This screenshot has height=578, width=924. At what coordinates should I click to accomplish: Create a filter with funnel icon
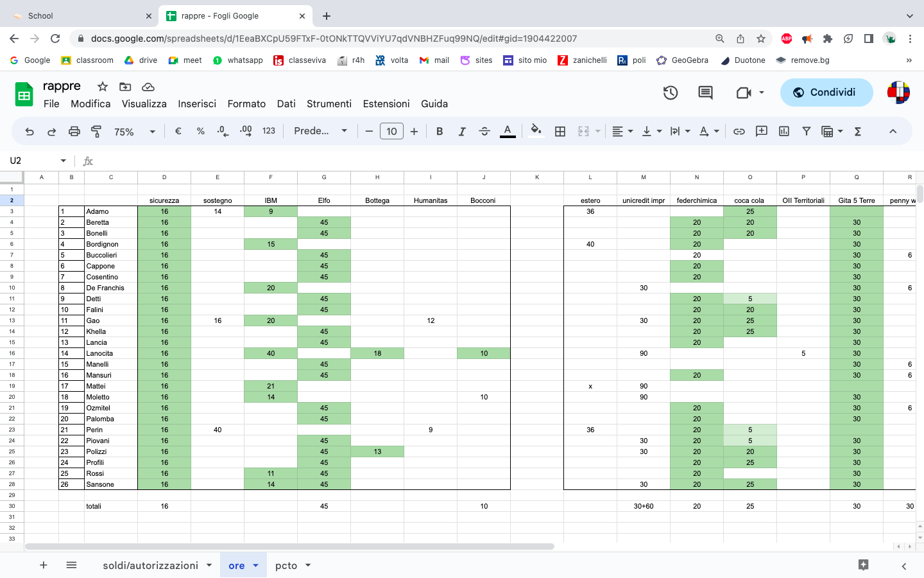807,131
